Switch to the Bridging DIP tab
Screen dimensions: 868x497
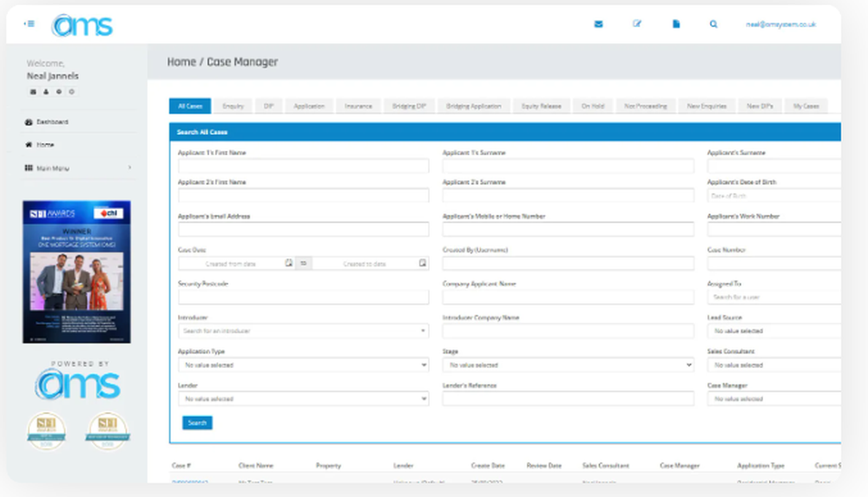pyautogui.click(x=409, y=106)
